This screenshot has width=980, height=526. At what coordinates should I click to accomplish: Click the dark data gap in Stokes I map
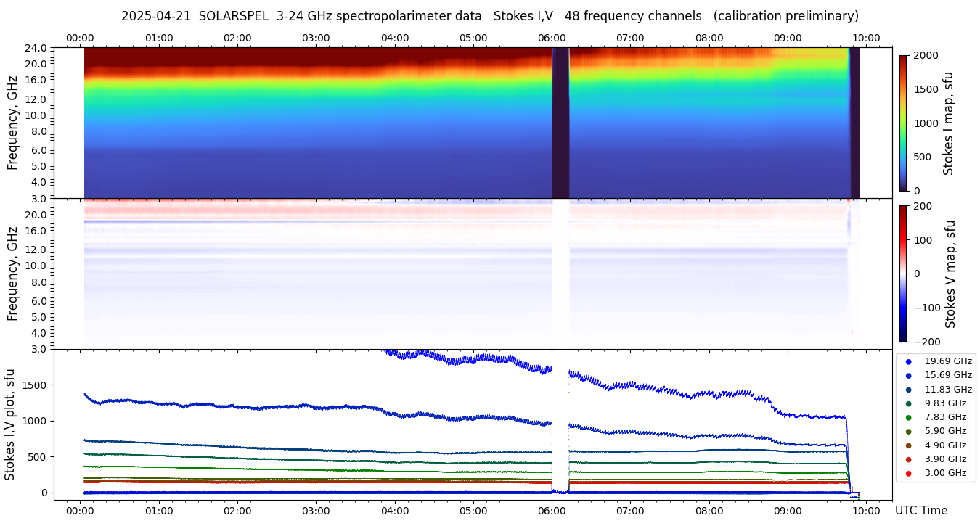click(560, 123)
